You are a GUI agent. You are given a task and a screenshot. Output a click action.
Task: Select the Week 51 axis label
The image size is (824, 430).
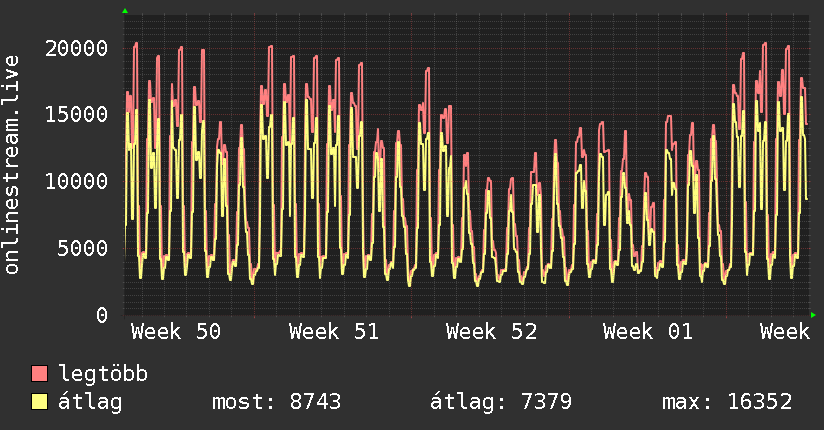(x=334, y=332)
